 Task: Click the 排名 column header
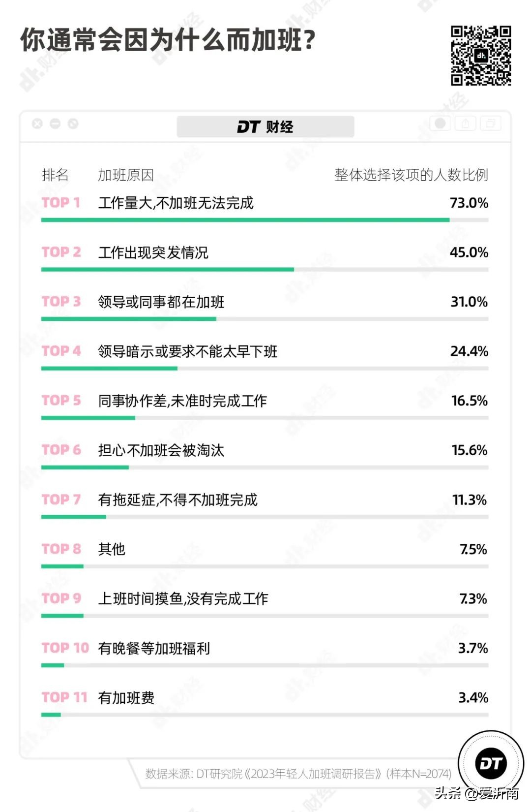55,175
